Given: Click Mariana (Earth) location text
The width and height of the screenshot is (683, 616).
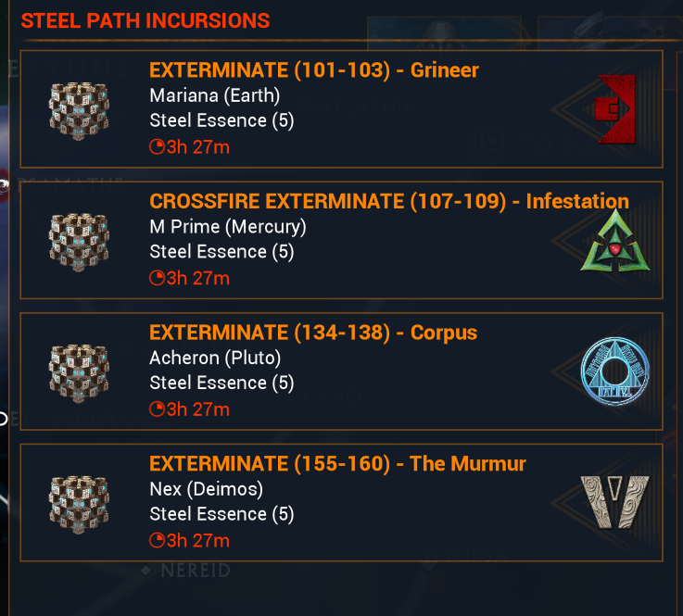Looking at the screenshot, I should tap(214, 95).
